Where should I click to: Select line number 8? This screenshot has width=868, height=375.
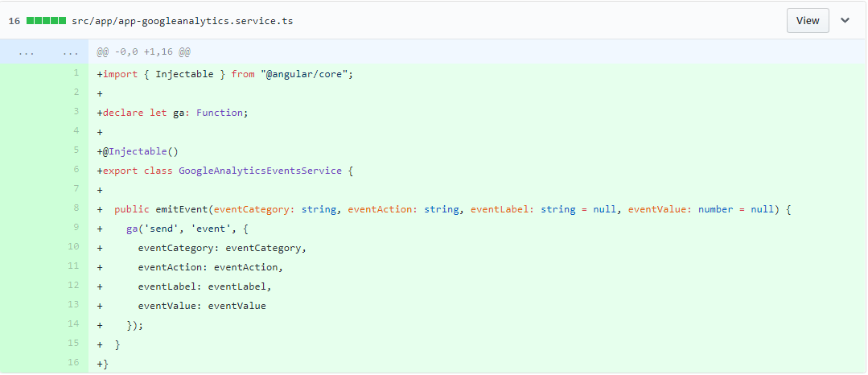click(76, 208)
